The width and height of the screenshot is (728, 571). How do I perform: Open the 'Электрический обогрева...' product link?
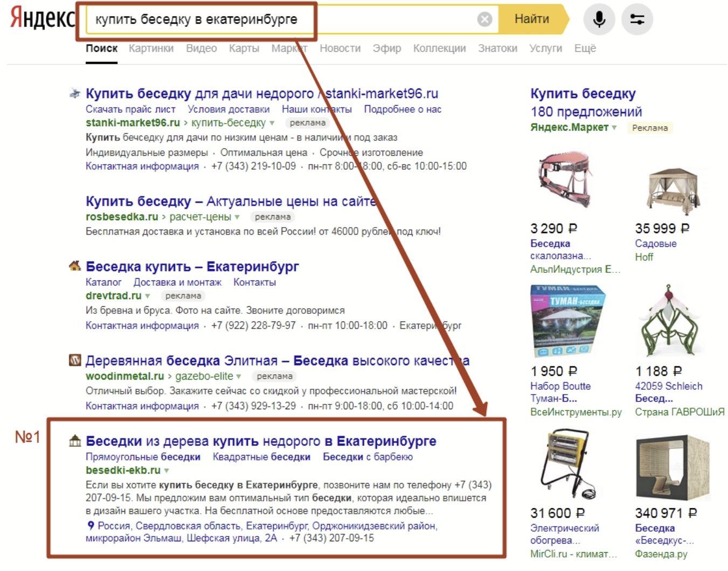coord(565,534)
